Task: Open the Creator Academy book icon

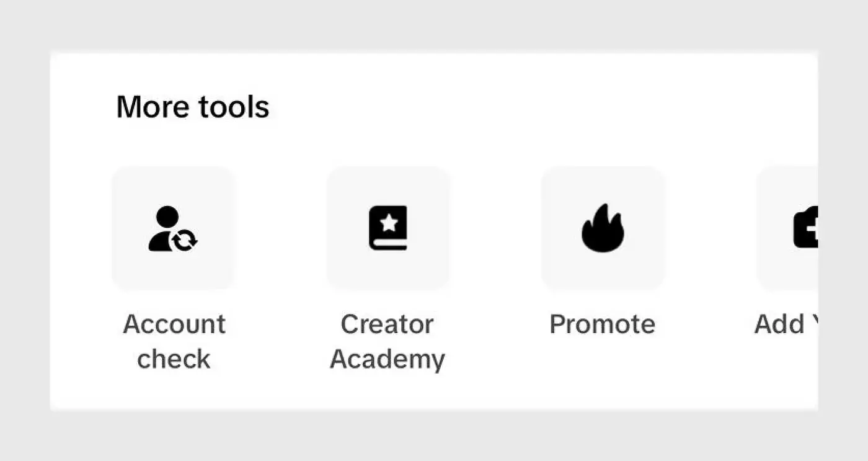Action: [388, 228]
